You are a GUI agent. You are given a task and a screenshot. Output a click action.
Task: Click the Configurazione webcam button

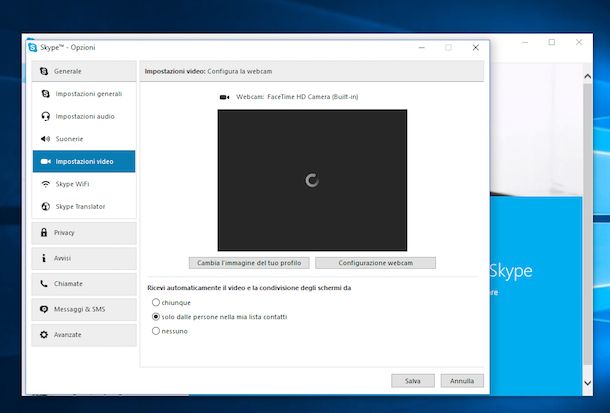[x=375, y=263]
